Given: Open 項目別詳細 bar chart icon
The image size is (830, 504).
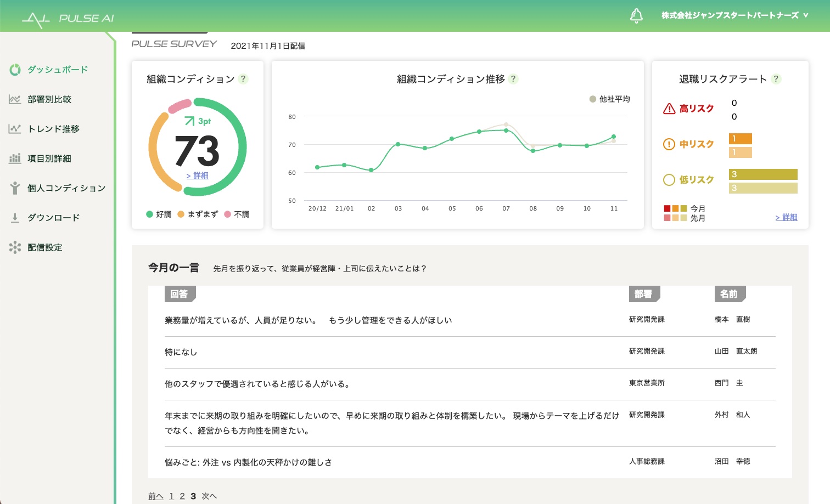Looking at the screenshot, I should click(15, 158).
